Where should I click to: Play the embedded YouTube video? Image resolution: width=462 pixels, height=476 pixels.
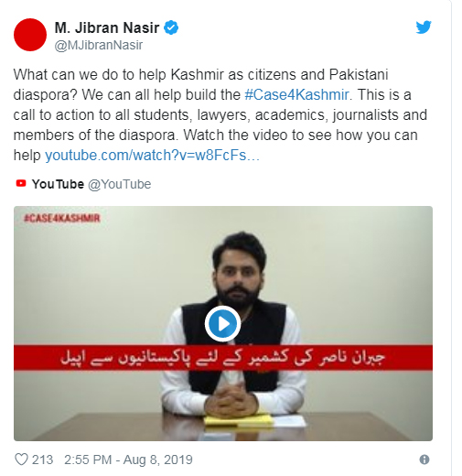[223, 323]
